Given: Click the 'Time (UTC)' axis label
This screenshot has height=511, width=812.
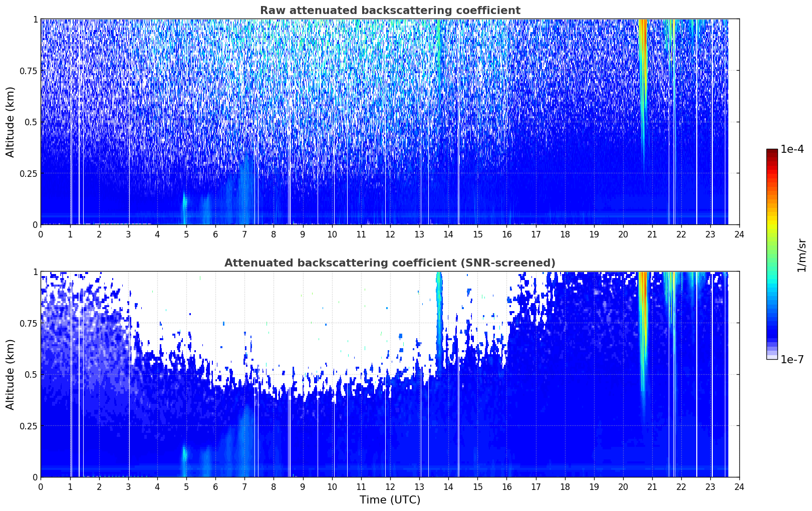Looking at the screenshot, I should [390, 500].
